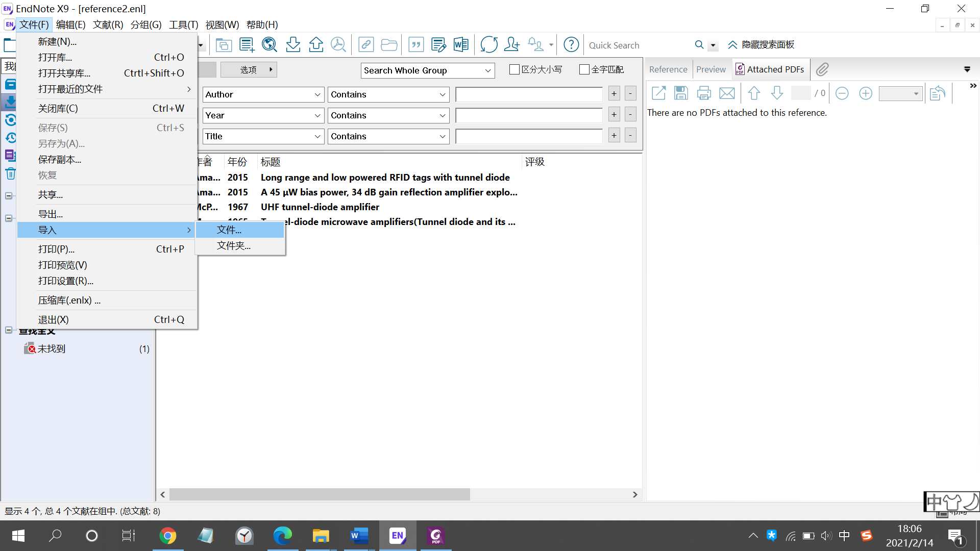The width and height of the screenshot is (980, 551).
Task: Enable the 区分大小写 checkbox
Action: click(x=514, y=69)
